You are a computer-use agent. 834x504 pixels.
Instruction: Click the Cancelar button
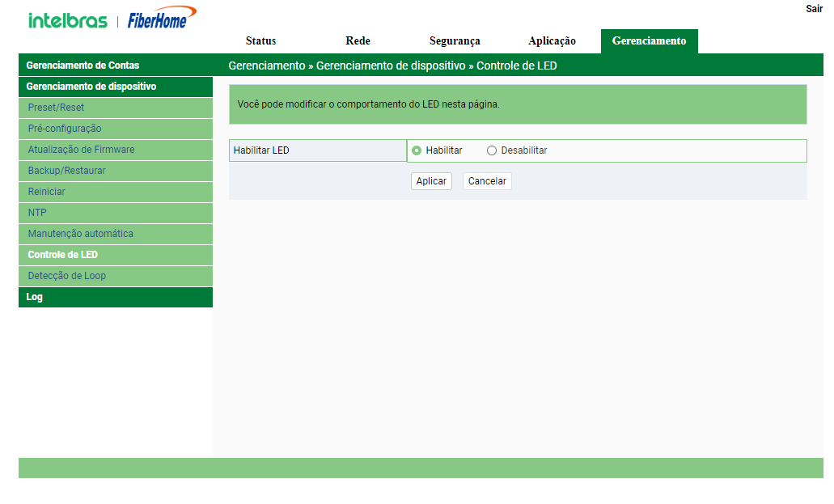pyautogui.click(x=487, y=181)
